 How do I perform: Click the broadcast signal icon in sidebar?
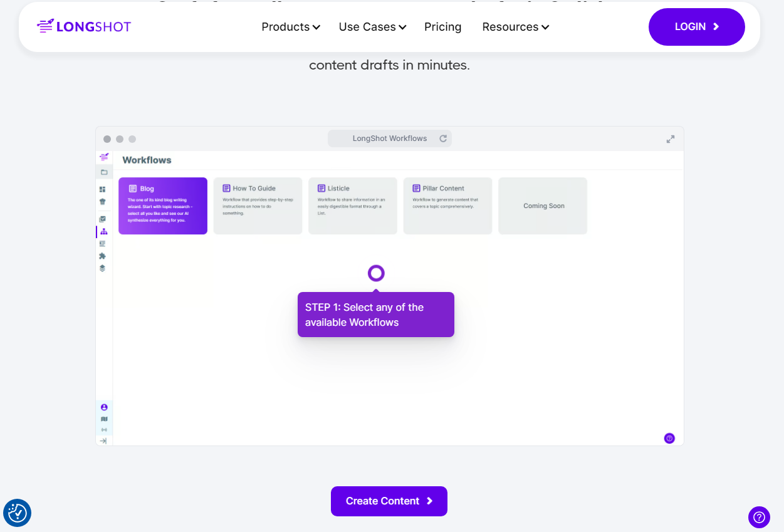(104, 430)
